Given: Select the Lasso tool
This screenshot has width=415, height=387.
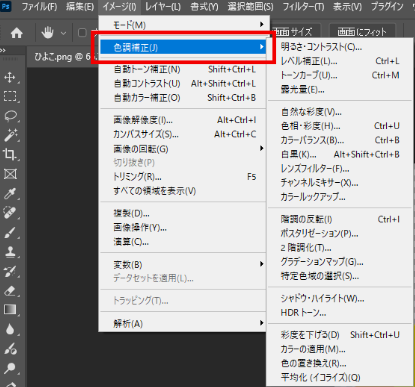Looking at the screenshot, I should click(x=10, y=116).
